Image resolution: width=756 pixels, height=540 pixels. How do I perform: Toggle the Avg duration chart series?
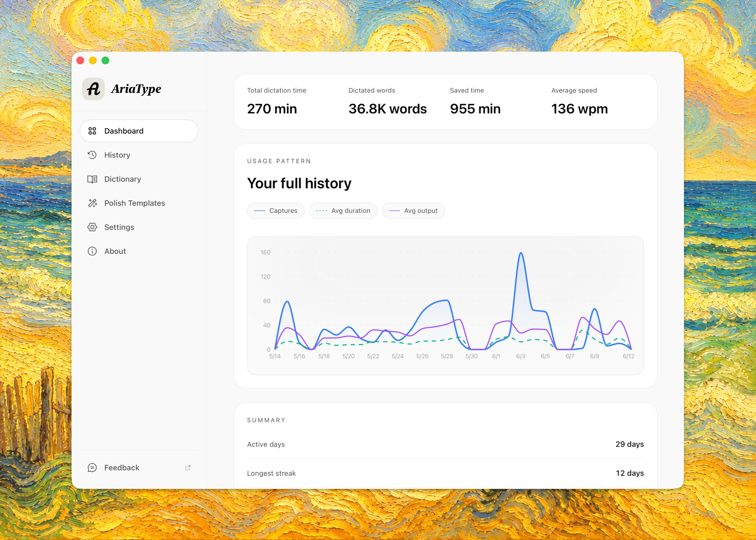pyautogui.click(x=343, y=211)
